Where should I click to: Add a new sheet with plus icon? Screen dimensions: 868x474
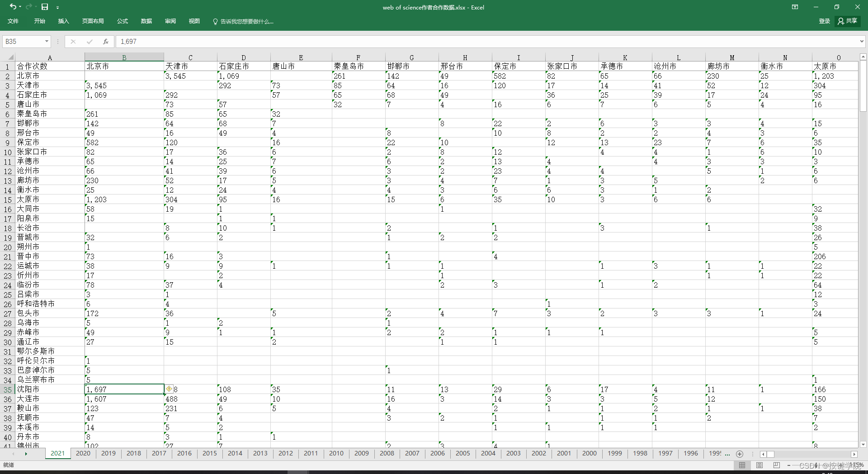point(740,454)
